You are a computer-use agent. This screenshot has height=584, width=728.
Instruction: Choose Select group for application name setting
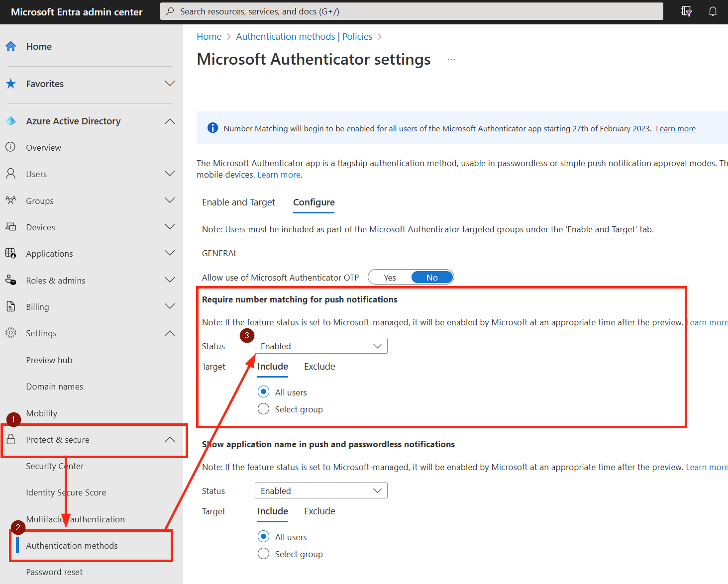point(264,554)
